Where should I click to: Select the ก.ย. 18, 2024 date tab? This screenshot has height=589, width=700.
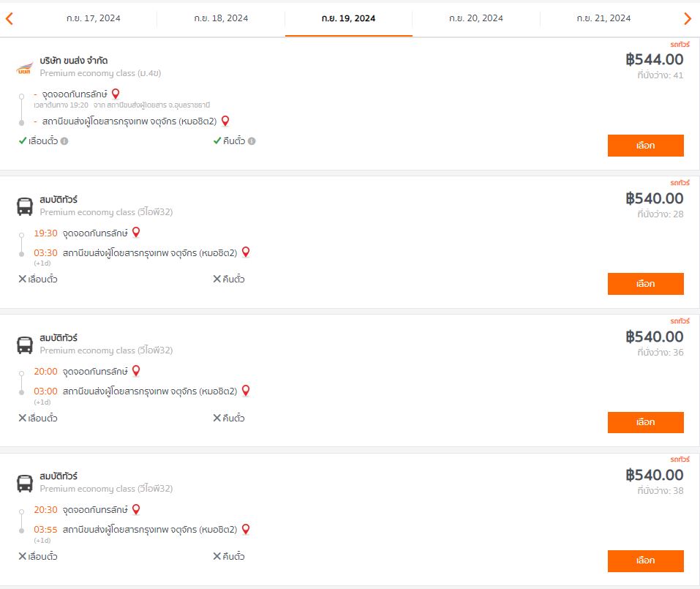(221, 18)
